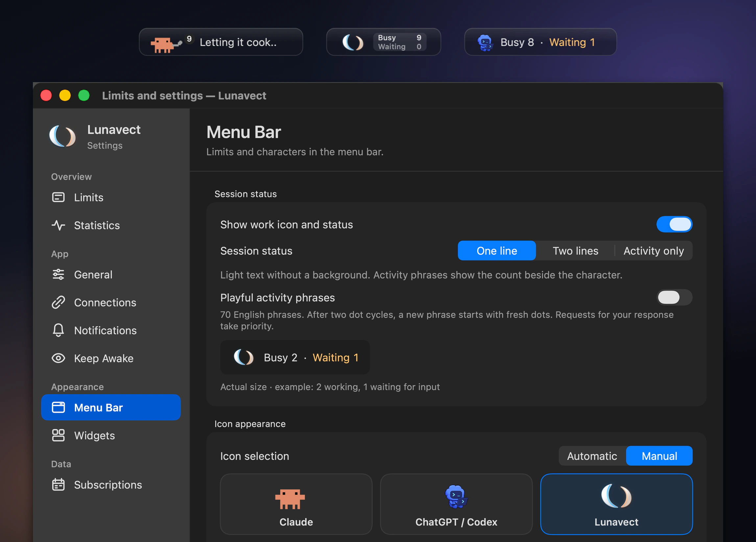756x542 pixels.
Task: Click the window title 'Limits and settings — Lunavect'
Action: pyautogui.click(x=184, y=96)
